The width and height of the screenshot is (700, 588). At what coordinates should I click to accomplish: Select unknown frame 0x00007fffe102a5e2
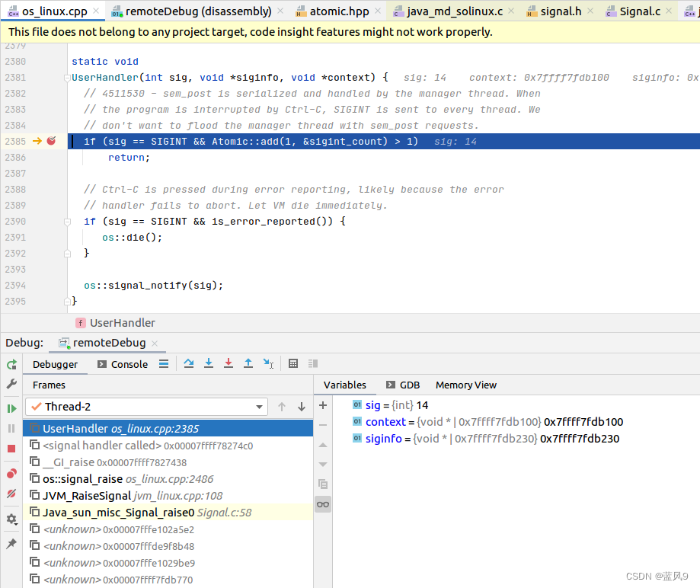pyautogui.click(x=168, y=529)
